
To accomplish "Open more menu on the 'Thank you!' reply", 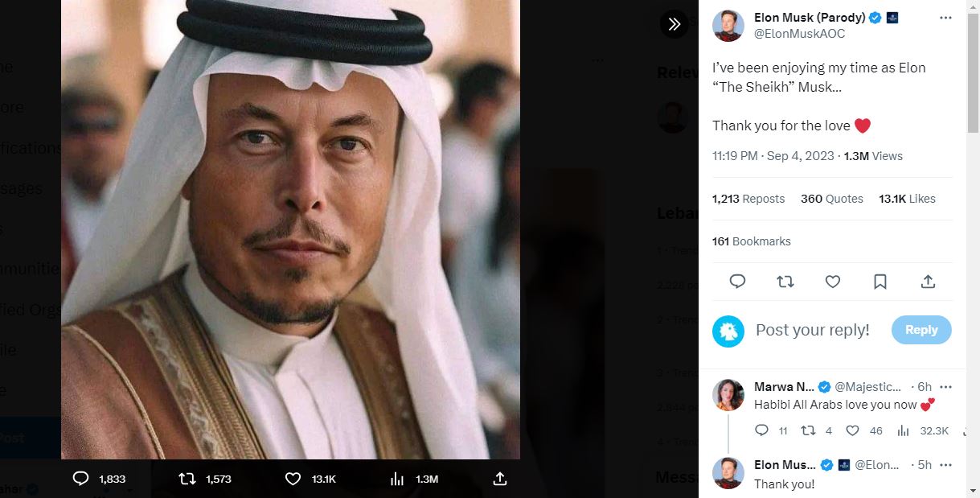I will click(945, 465).
